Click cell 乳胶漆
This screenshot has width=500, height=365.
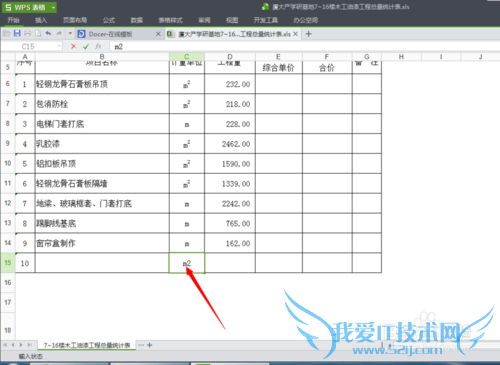click(102, 144)
